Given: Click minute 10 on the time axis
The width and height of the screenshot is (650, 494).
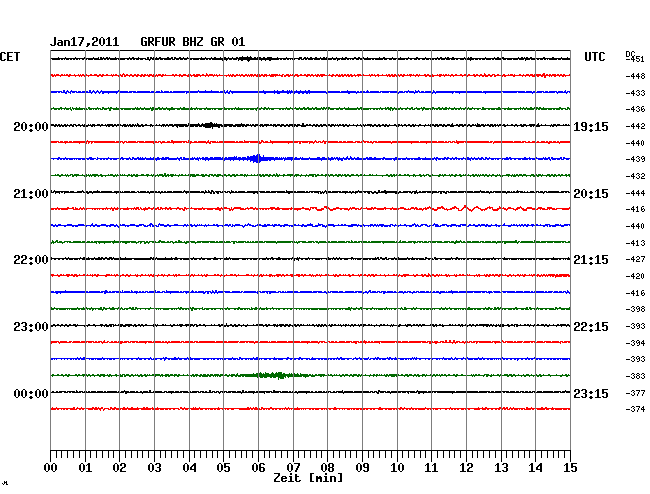Looking at the screenshot, I should pyautogui.click(x=397, y=467).
